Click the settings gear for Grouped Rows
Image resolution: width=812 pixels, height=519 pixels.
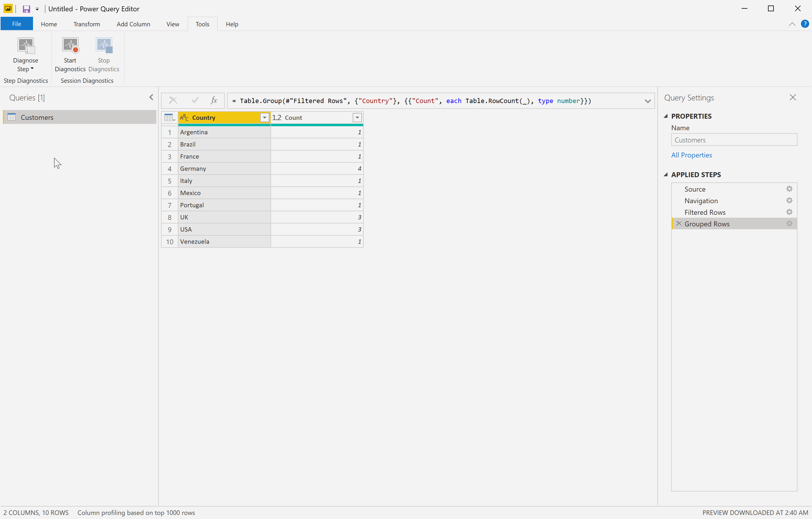click(789, 224)
